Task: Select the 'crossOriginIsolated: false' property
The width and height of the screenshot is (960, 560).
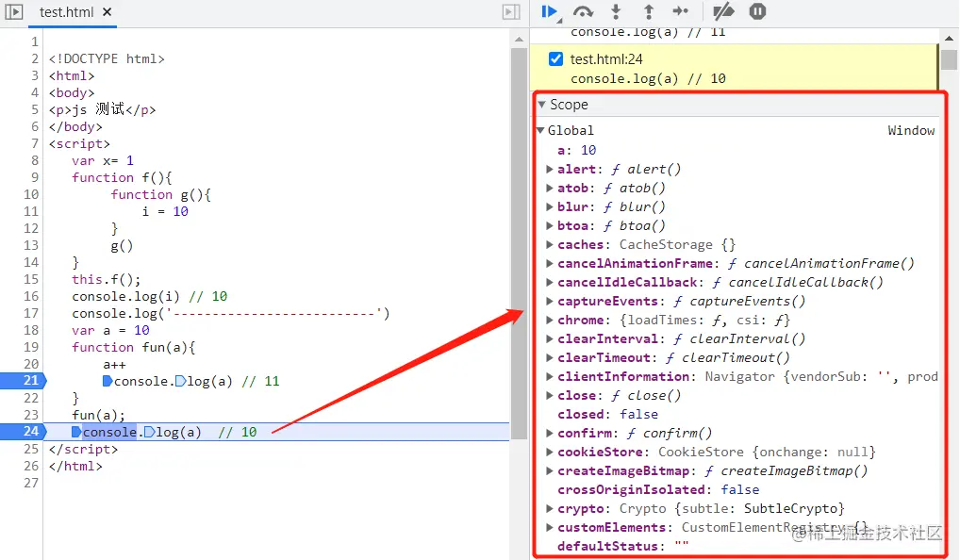Action: click(x=658, y=489)
